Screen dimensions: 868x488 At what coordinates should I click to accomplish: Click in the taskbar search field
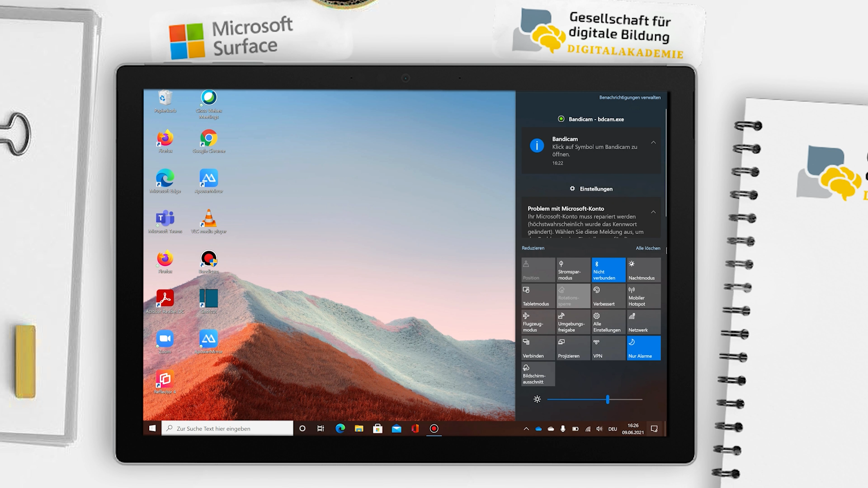(227, 428)
